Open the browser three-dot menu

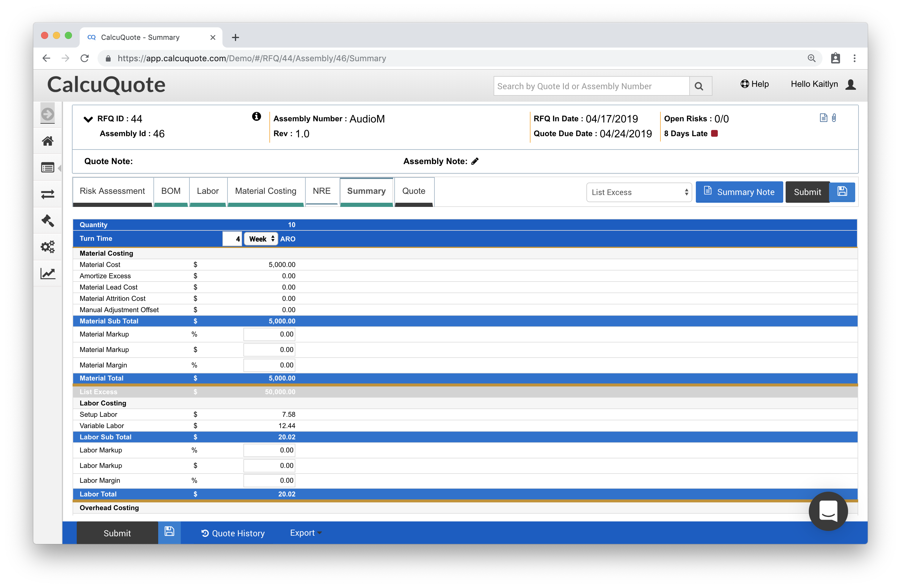pyautogui.click(x=854, y=58)
